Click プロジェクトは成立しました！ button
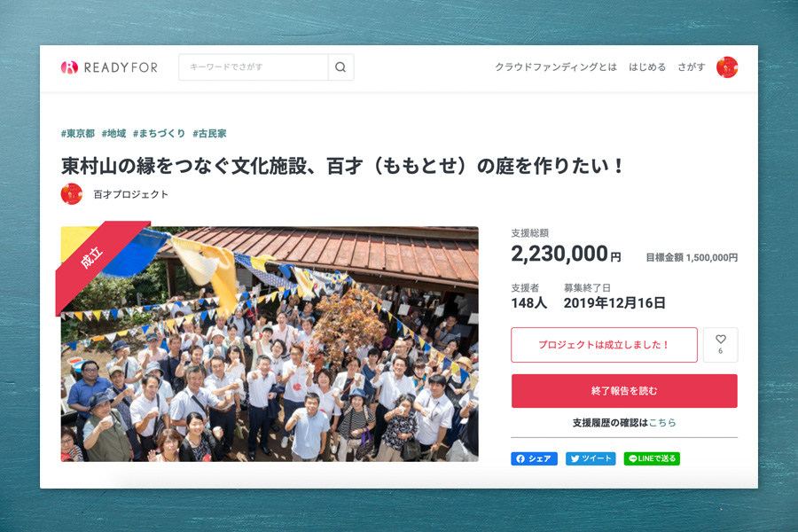This screenshot has width=798, height=532. 604,345
